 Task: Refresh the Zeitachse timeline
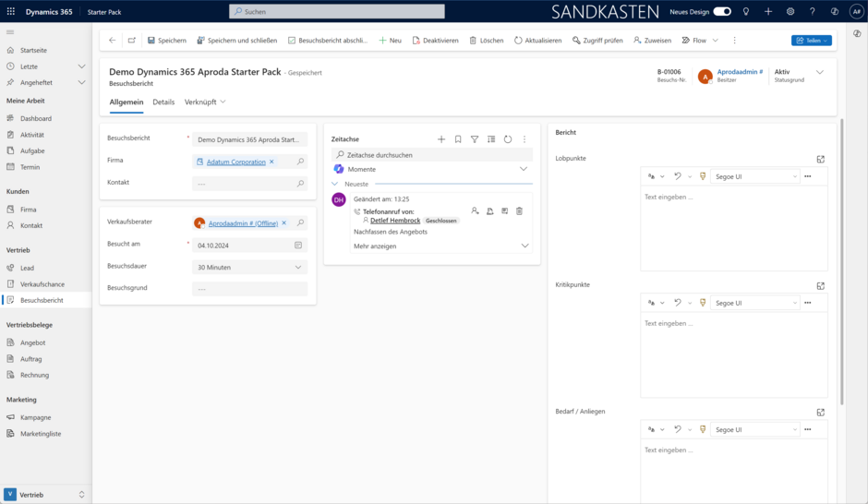point(508,139)
